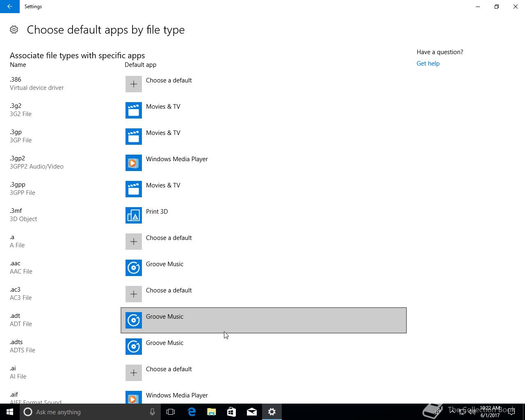Image resolution: width=525 pixels, height=420 pixels.
Task: Click the 'AI File' description
Action: pos(18,377)
